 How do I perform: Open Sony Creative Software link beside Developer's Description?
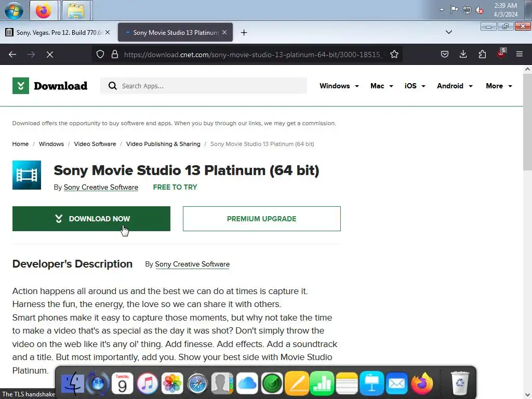tap(192, 264)
